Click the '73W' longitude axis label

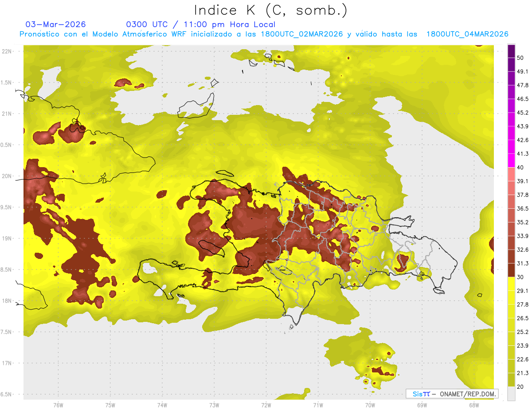click(x=214, y=405)
